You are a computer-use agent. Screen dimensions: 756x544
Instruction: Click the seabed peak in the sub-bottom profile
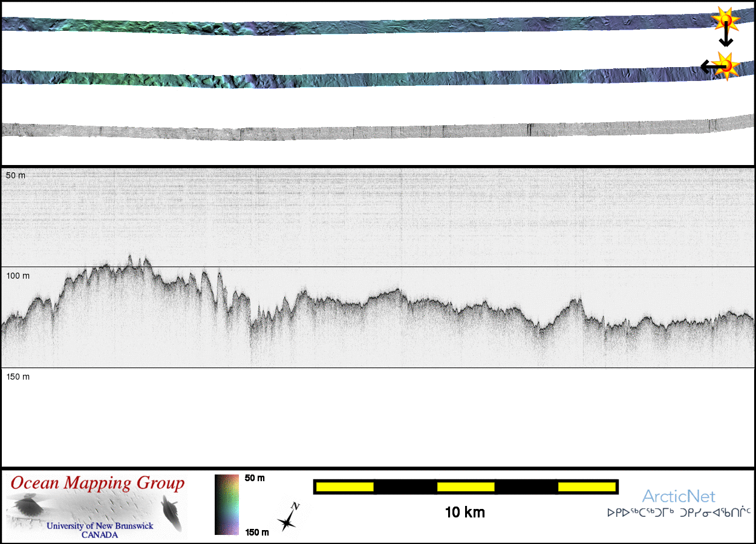[131, 260]
